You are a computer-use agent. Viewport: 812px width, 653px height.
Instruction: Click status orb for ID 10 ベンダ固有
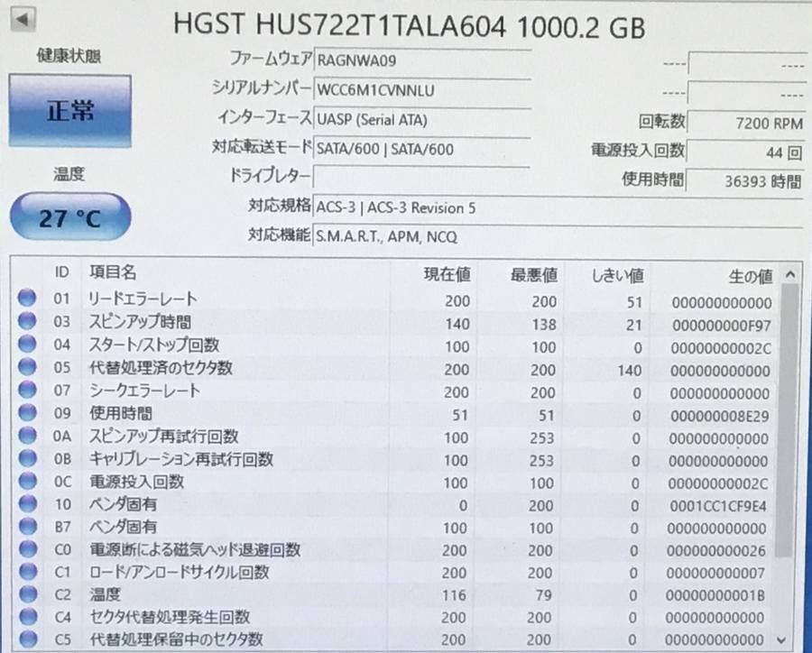27,503
